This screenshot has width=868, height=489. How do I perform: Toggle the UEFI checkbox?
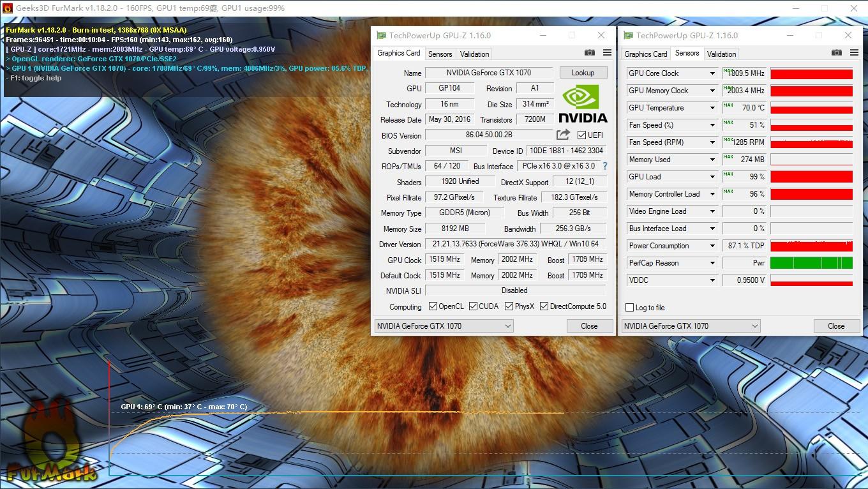click(x=581, y=135)
